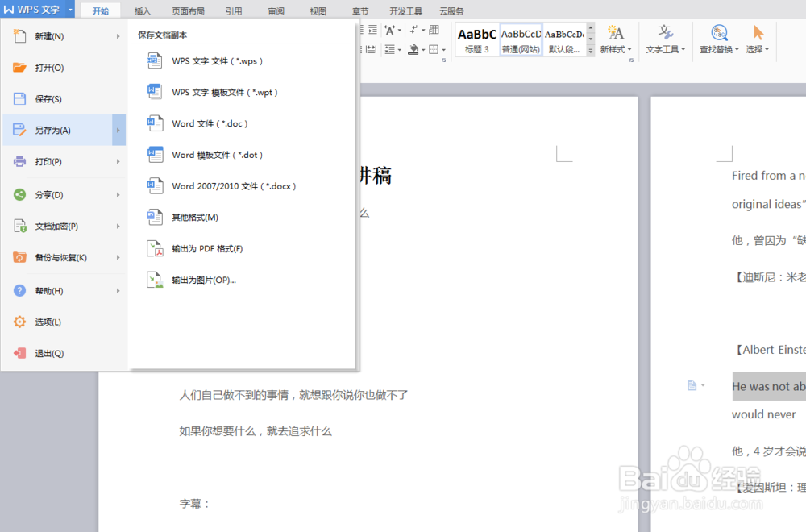Select the 章节 ribbon tab
Viewport: 806px width, 532px height.
(x=360, y=10)
